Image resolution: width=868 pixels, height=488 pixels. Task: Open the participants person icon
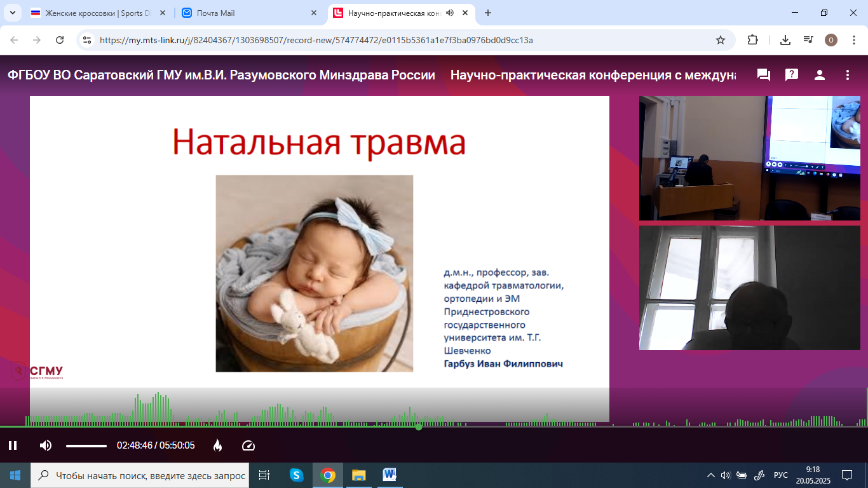pos(820,75)
